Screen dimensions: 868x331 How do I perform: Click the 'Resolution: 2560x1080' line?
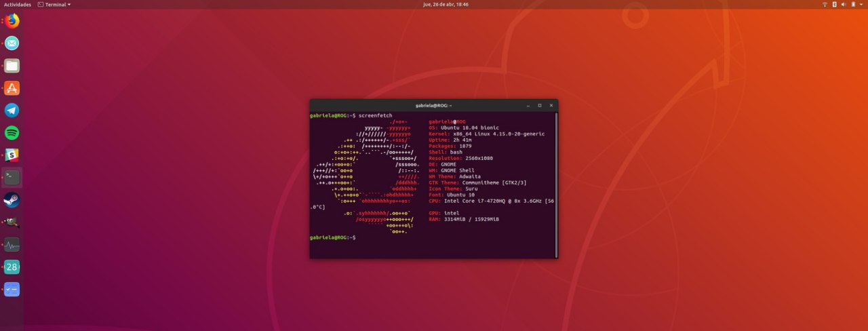click(461, 158)
